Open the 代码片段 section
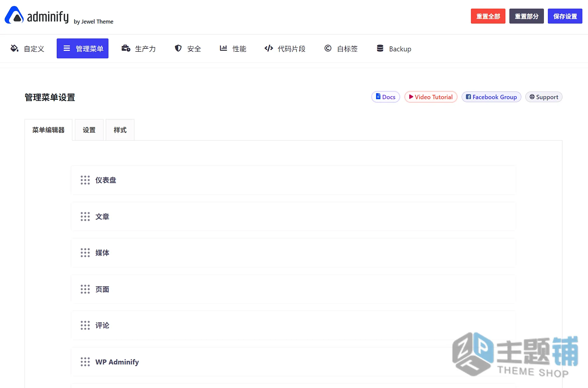Image resolution: width=588 pixels, height=388 pixels. click(x=285, y=48)
